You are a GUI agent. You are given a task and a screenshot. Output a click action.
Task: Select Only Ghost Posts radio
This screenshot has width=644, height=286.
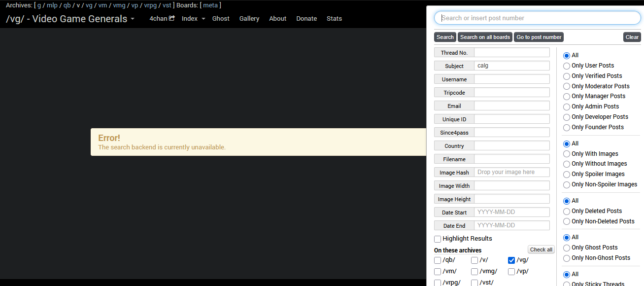tap(567, 248)
